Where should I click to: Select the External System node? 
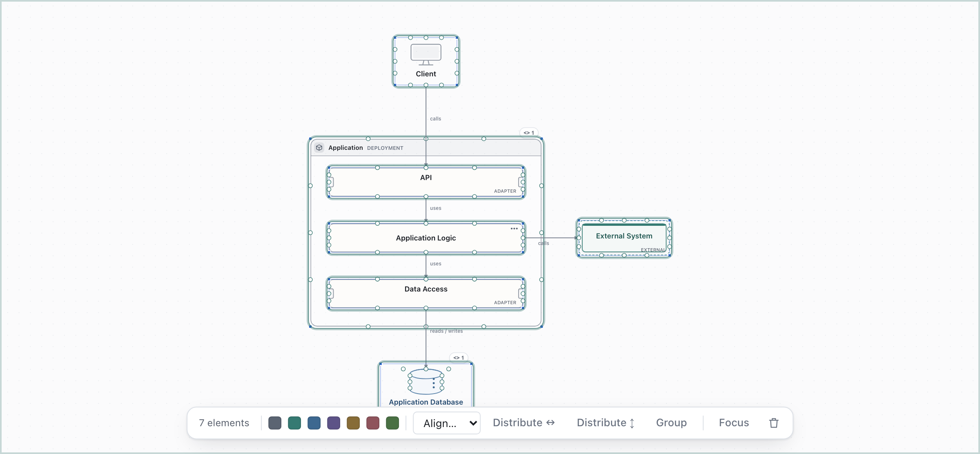coord(624,238)
